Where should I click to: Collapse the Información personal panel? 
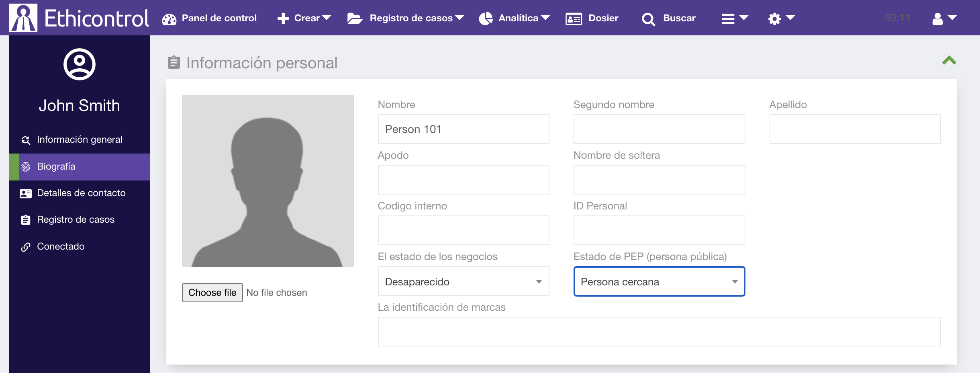pyautogui.click(x=949, y=61)
